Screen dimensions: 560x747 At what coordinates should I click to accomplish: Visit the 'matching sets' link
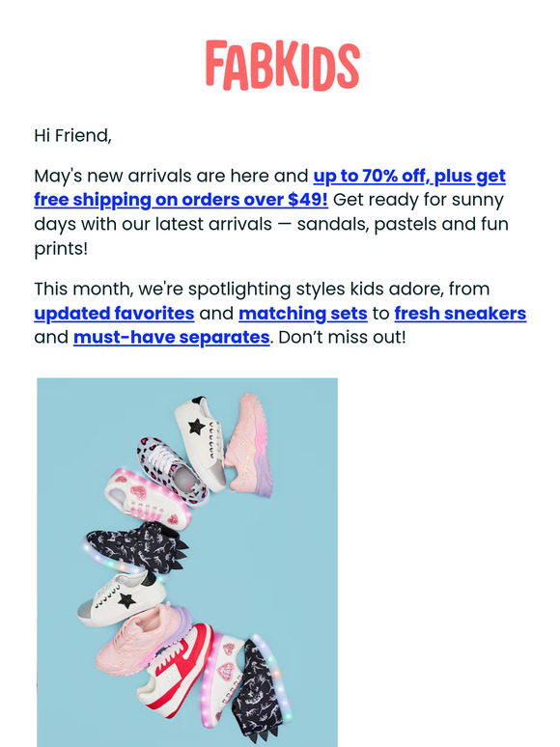tap(302, 313)
